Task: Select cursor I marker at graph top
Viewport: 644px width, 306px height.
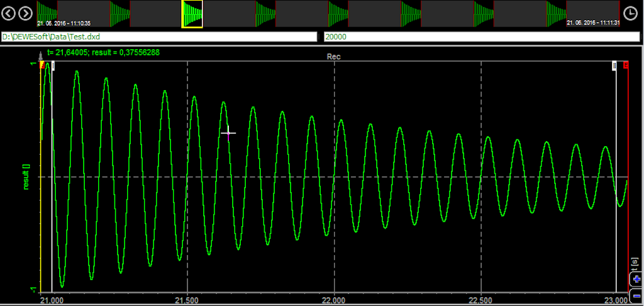Action: (53, 65)
